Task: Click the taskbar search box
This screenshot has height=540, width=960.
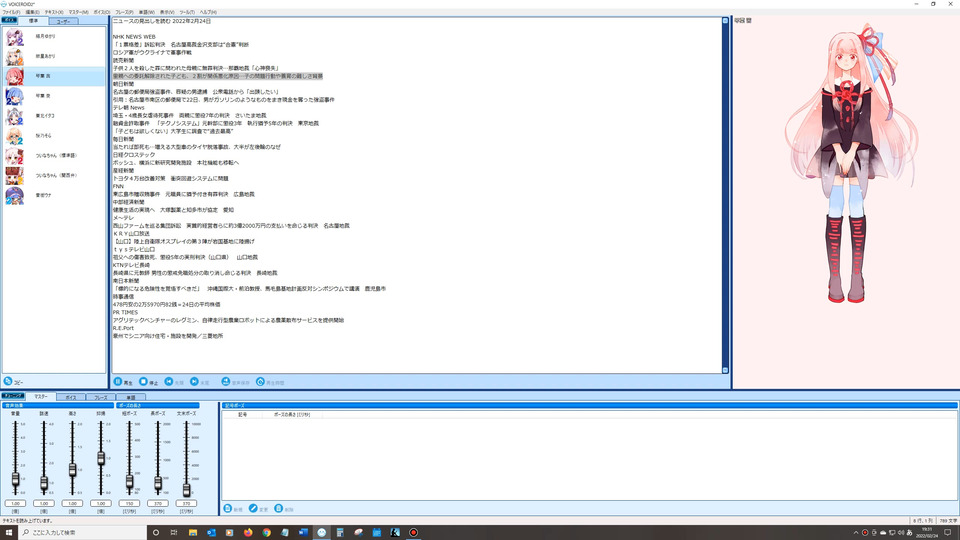Action: 83,533
